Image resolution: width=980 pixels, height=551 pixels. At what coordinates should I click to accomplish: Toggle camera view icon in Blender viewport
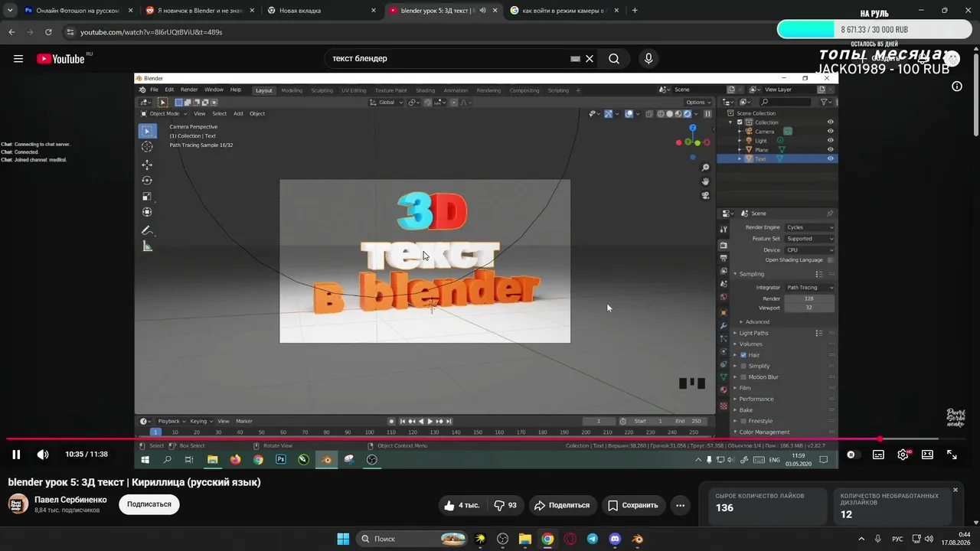click(705, 195)
